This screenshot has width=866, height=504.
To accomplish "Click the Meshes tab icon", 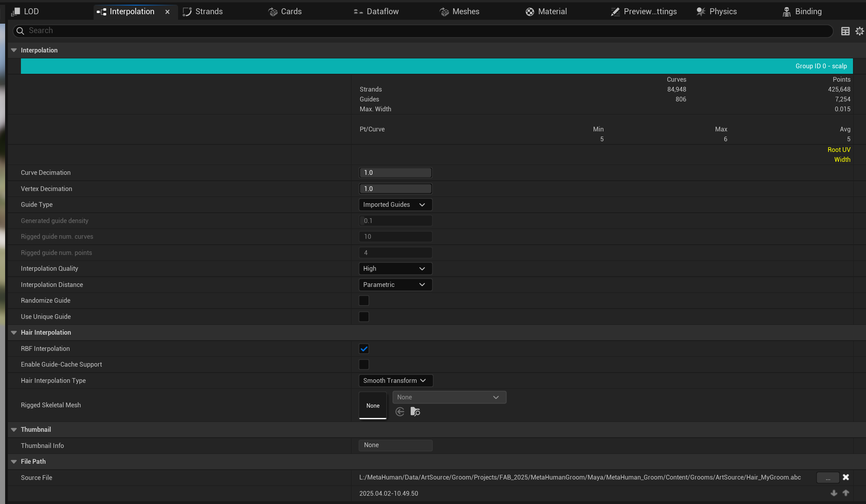I will [444, 12].
